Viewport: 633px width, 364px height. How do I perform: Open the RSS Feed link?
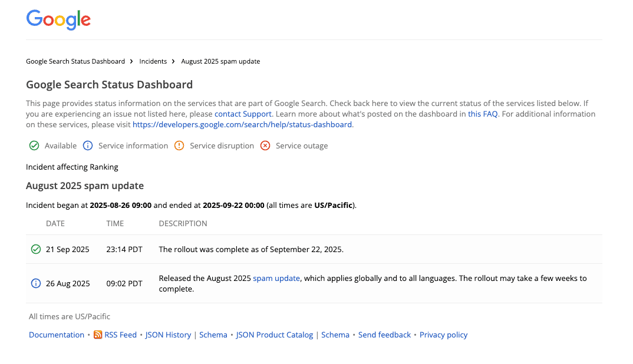point(120,335)
